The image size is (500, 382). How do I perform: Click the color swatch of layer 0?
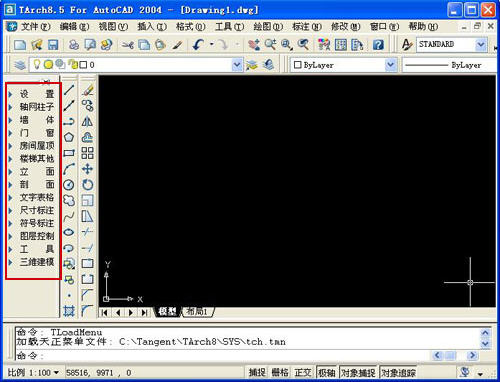click(83, 65)
